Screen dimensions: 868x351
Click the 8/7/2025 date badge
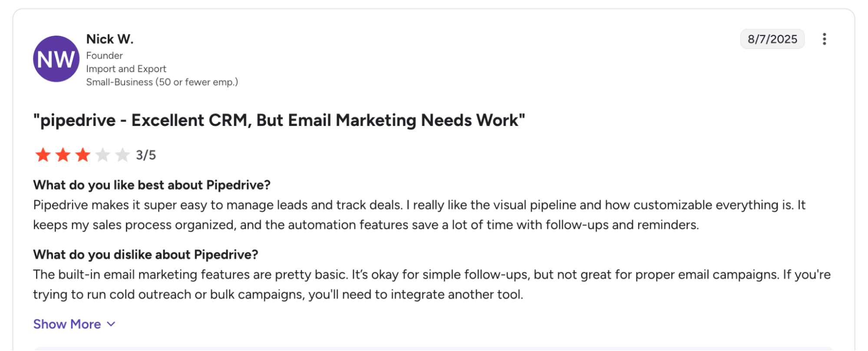tap(772, 39)
